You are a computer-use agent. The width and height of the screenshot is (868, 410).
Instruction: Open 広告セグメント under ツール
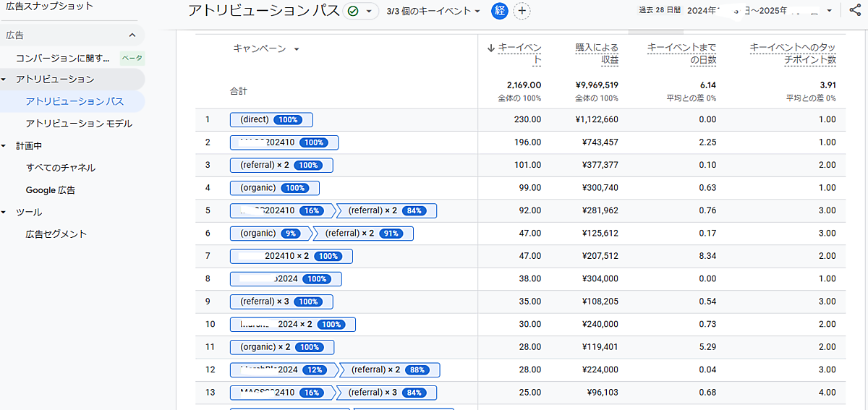point(56,234)
